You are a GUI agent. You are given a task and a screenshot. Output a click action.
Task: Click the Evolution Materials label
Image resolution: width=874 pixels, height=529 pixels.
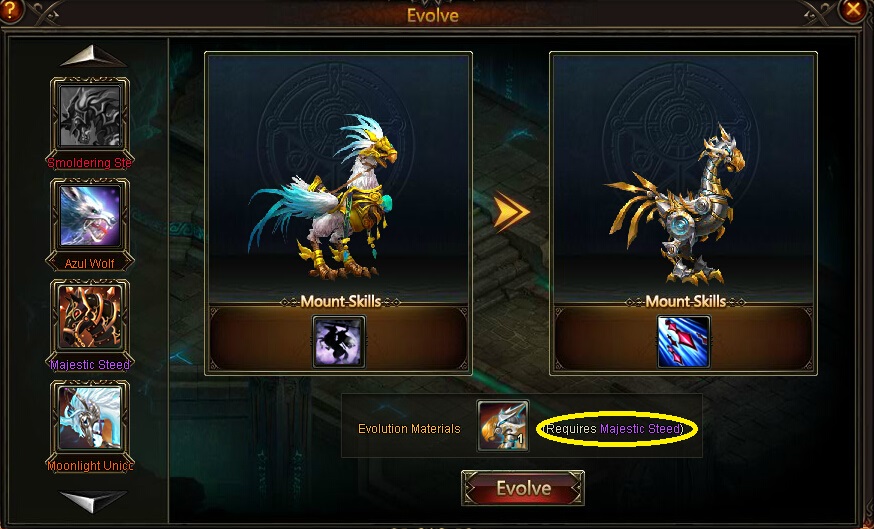409,429
